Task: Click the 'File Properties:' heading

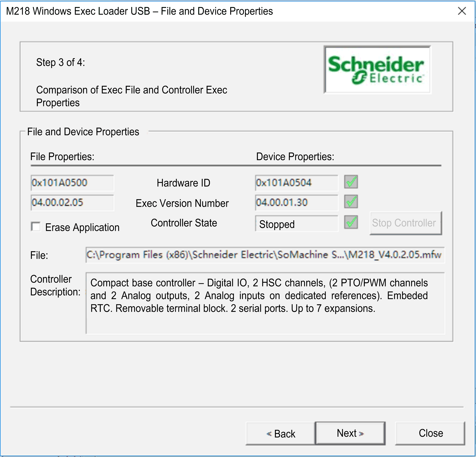Action: click(x=62, y=157)
